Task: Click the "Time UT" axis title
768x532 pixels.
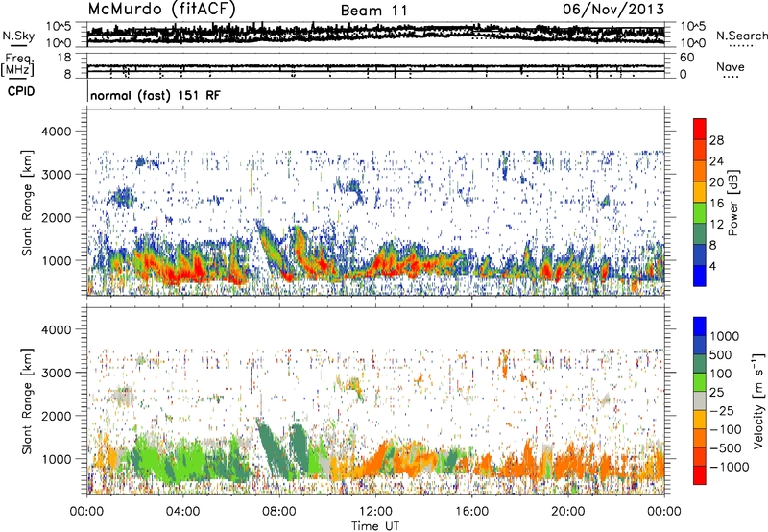Action: pos(375,525)
